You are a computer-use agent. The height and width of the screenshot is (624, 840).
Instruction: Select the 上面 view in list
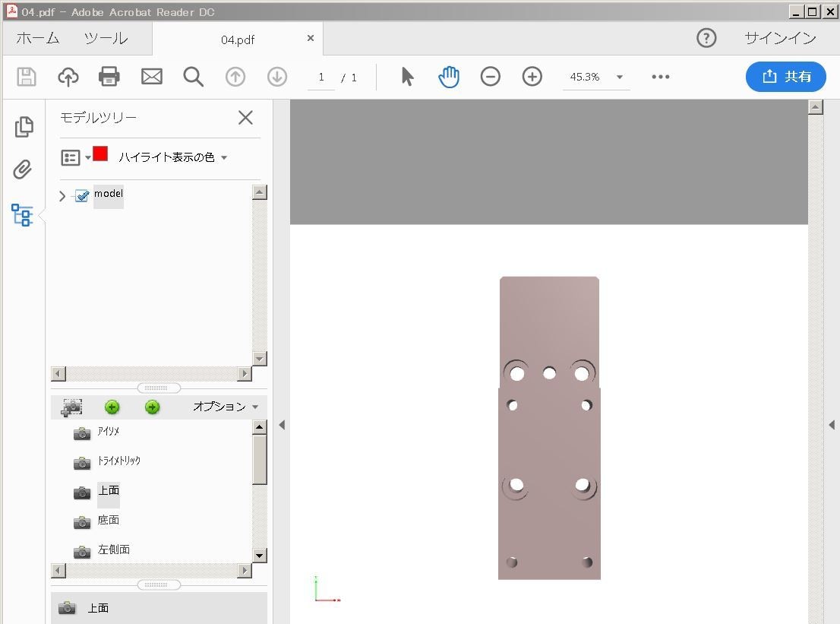tap(108, 490)
